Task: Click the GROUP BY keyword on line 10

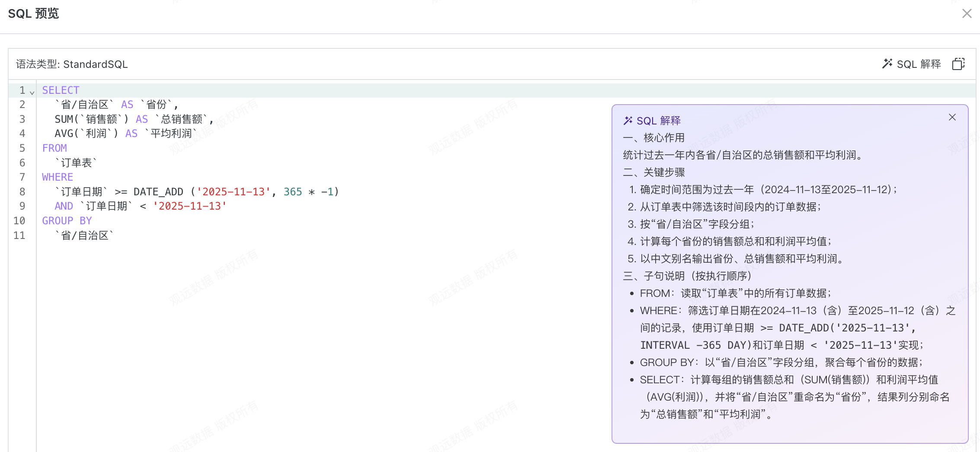Action: click(x=67, y=221)
